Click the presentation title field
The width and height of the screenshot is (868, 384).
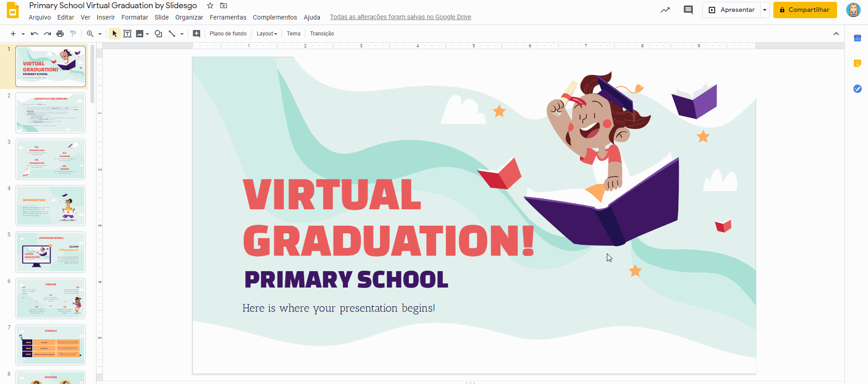[113, 5]
